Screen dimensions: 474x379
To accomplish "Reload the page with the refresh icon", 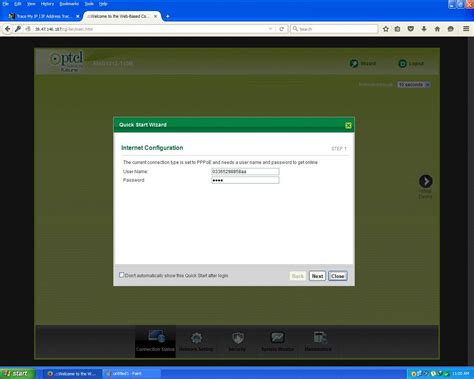I will point(282,29).
